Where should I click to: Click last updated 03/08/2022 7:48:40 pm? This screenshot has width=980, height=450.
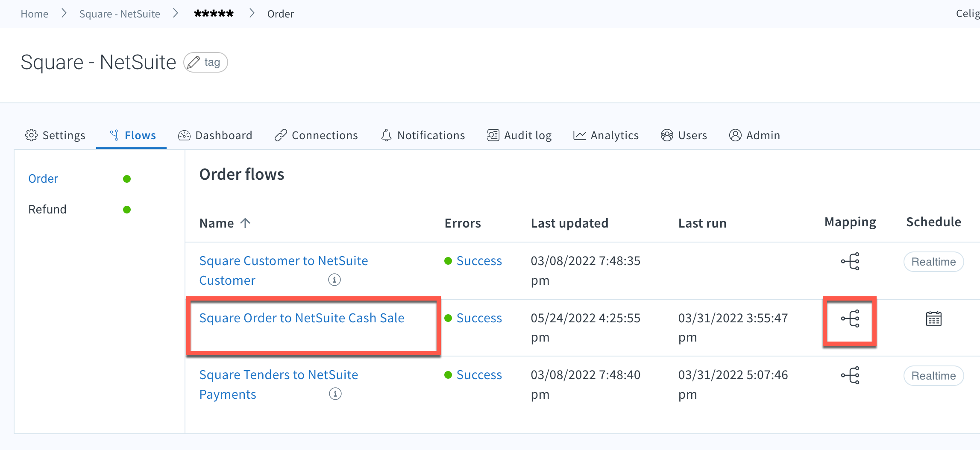pos(585,384)
